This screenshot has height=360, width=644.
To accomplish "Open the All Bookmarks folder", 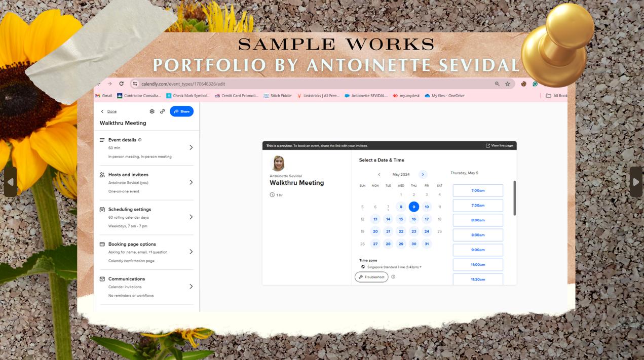I will (x=556, y=96).
